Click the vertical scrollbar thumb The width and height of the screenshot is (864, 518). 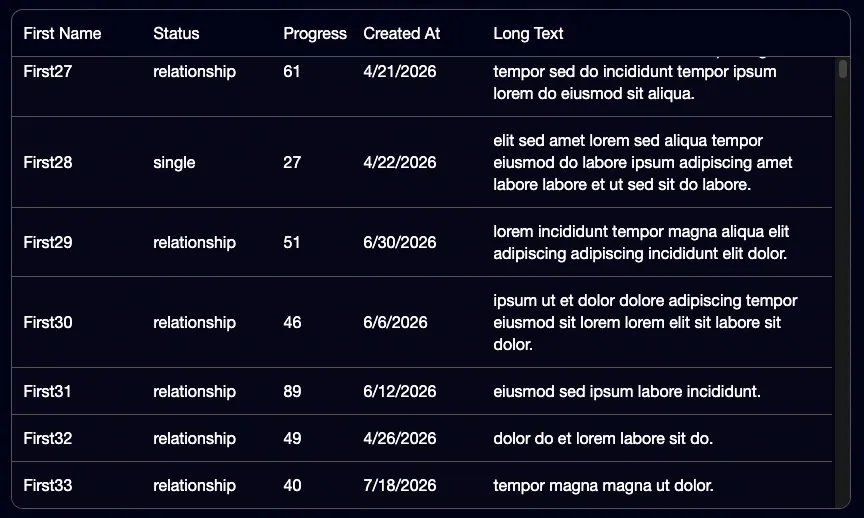point(843,69)
